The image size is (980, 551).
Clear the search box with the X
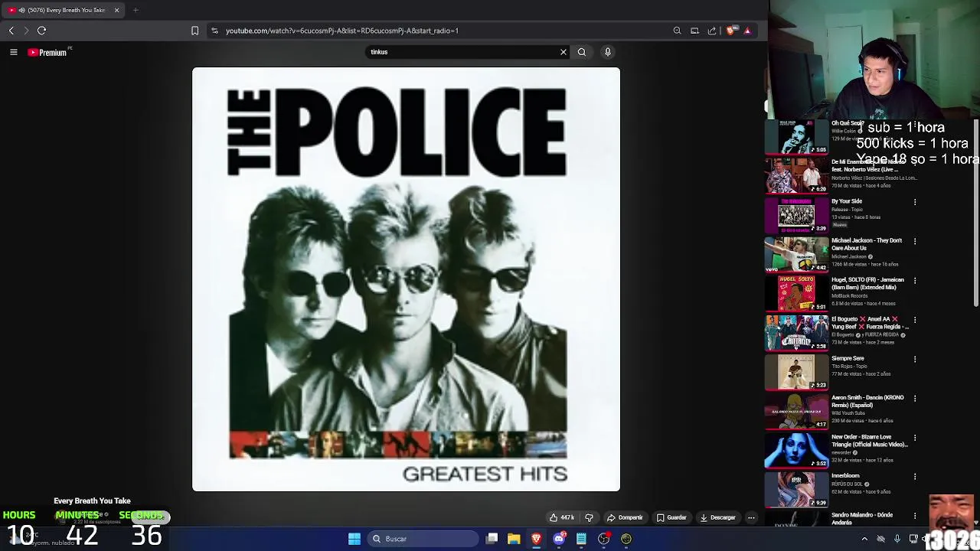click(563, 52)
